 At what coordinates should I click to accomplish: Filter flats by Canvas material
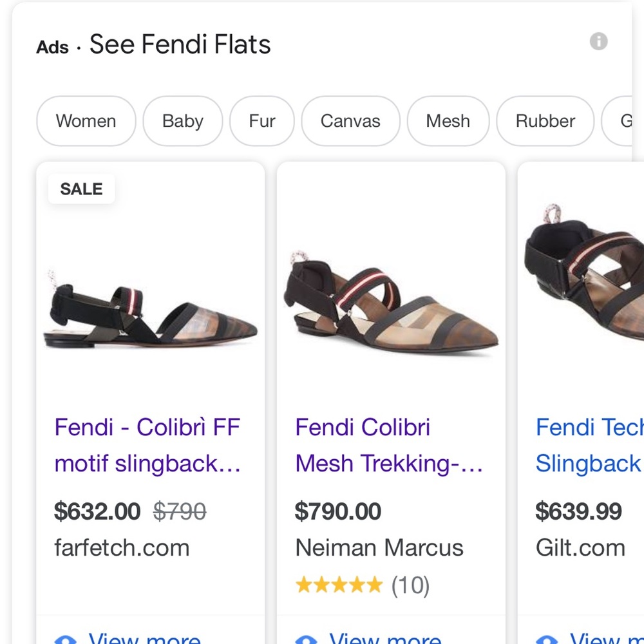pyautogui.click(x=350, y=121)
